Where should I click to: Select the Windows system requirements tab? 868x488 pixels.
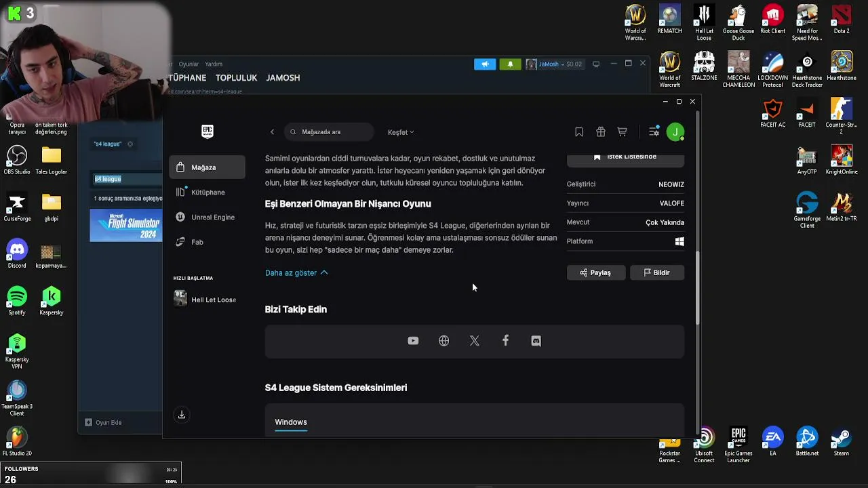[x=291, y=422]
